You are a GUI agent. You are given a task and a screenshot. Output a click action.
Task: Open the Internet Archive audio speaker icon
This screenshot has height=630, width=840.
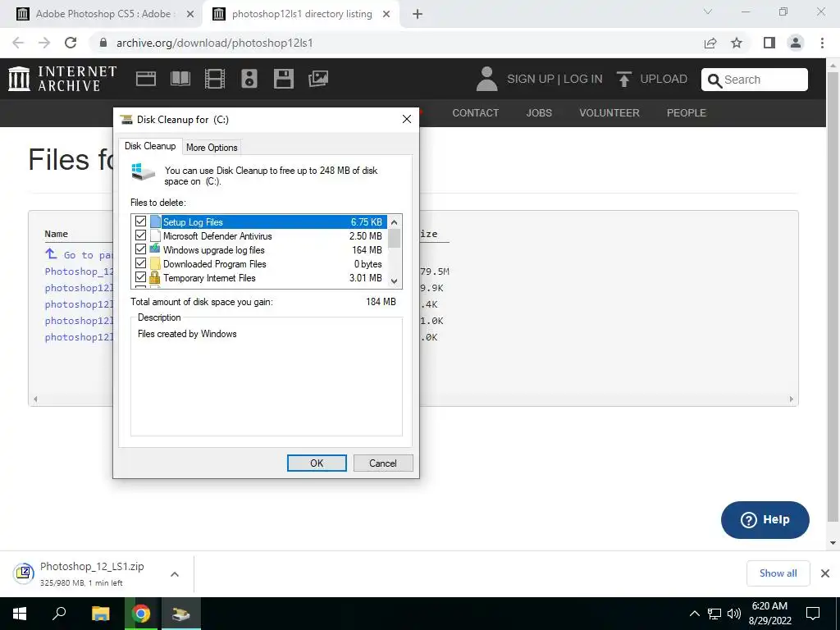tap(249, 79)
